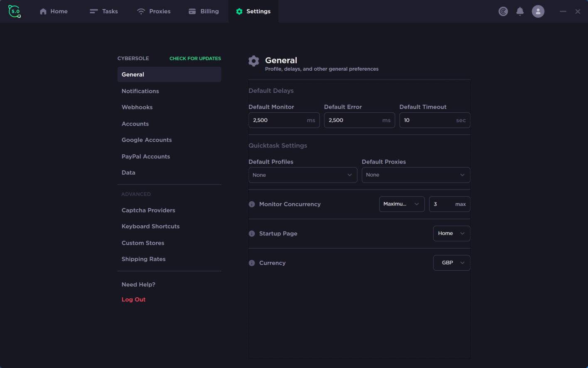Click the Cybersole 5.0 logo icon
Image resolution: width=588 pixels, height=368 pixels.
[15, 11]
